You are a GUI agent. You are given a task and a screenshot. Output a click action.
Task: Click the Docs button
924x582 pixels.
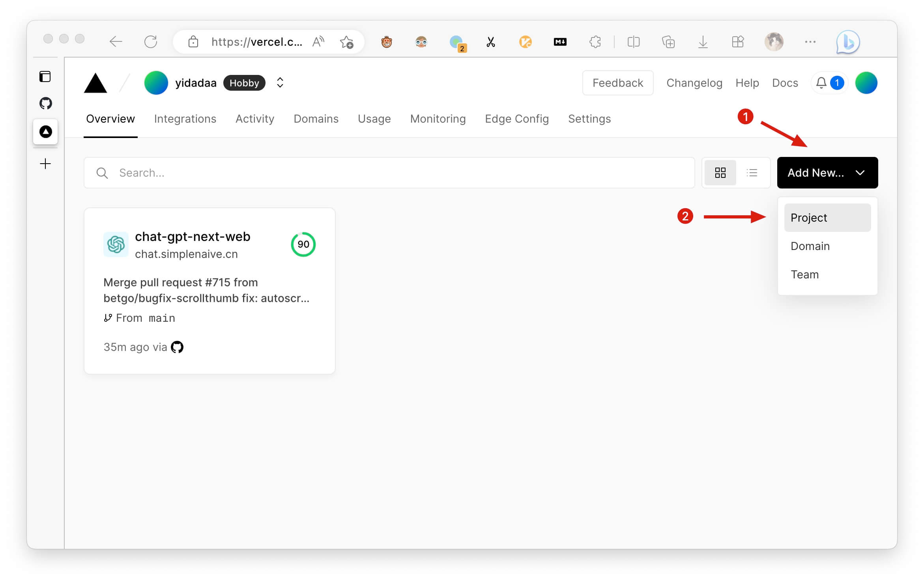784,82
